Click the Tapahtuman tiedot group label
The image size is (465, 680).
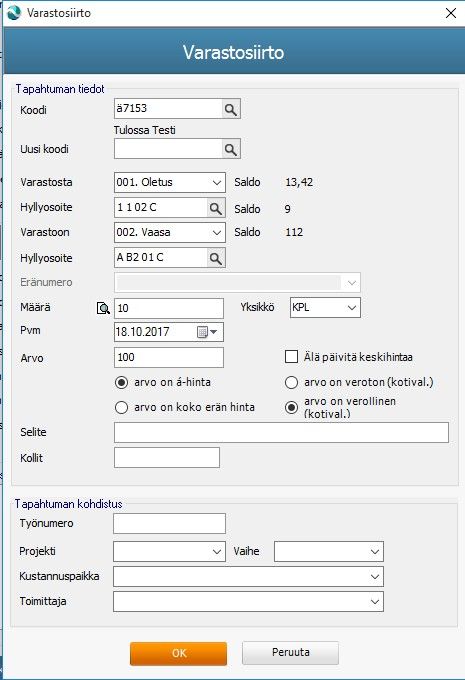[x=60, y=89]
